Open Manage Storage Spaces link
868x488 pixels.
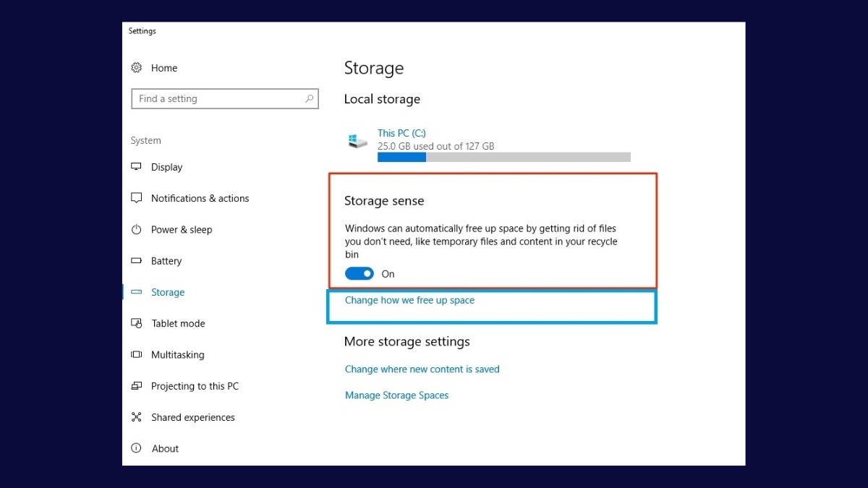click(396, 395)
